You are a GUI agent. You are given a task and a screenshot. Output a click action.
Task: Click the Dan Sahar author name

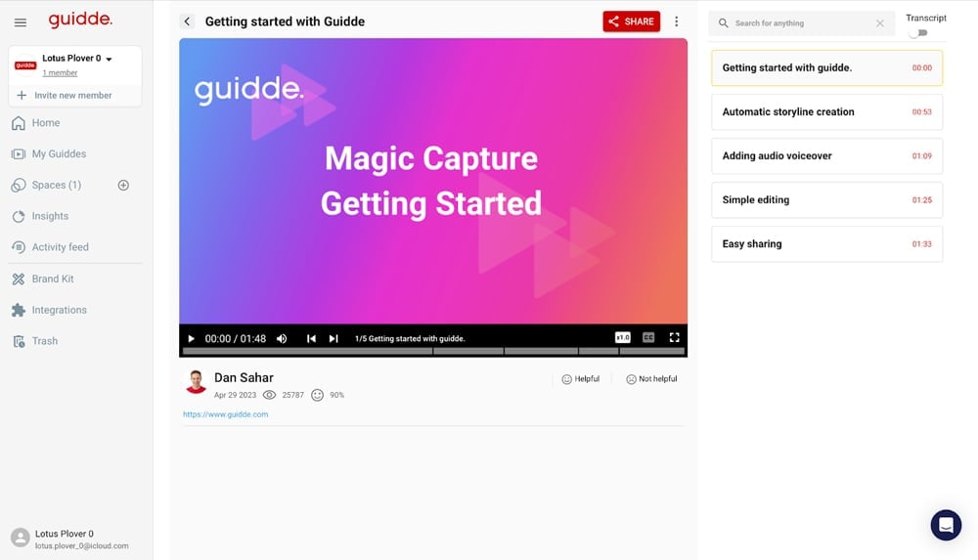click(244, 377)
